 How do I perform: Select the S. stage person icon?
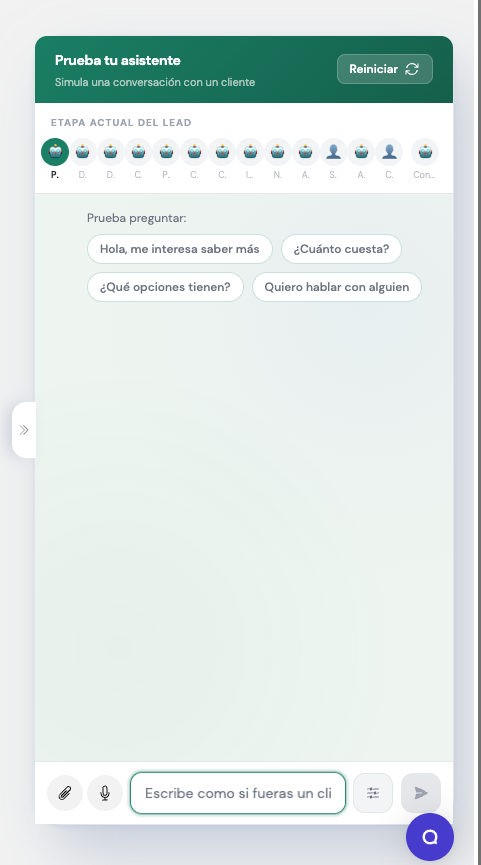coord(333,152)
